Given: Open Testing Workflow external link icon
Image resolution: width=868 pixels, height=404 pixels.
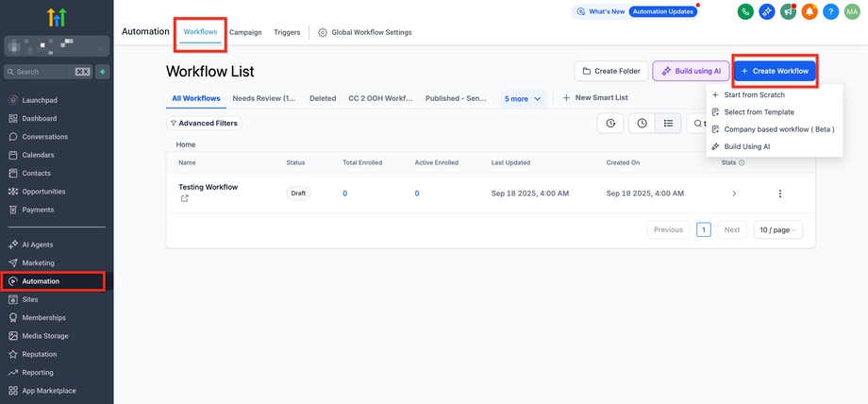Looking at the screenshot, I should (184, 198).
